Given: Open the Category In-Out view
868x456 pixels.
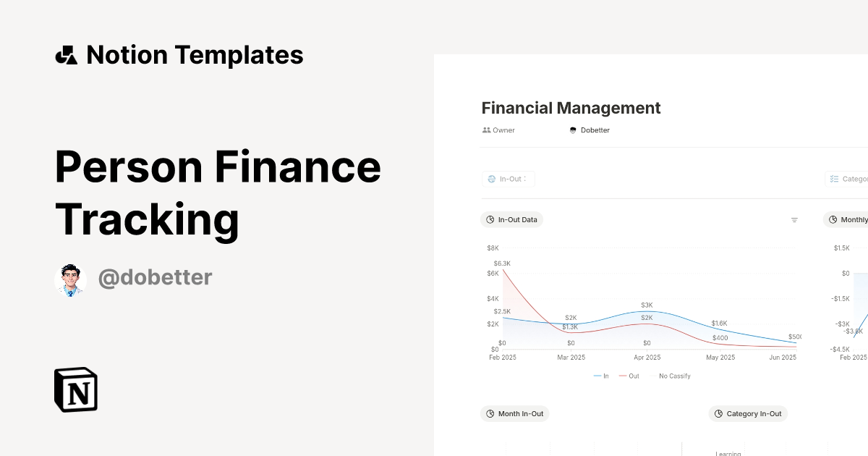Looking at the screenshot, I should tap(748, 413).
